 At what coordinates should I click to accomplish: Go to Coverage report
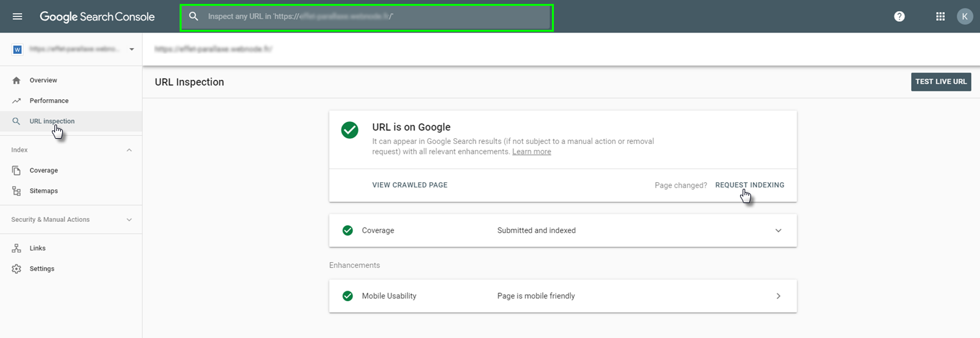point(43,171)
